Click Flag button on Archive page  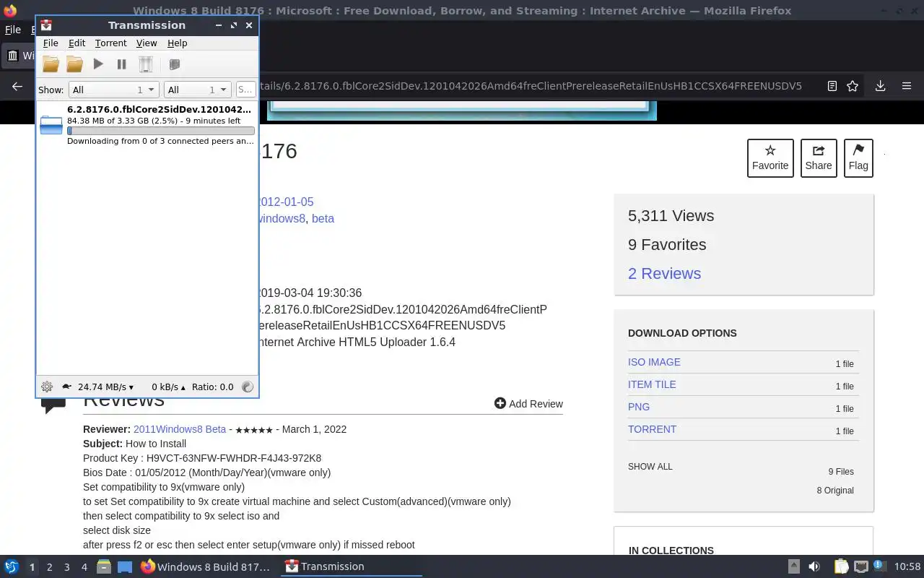coord(858,158)
